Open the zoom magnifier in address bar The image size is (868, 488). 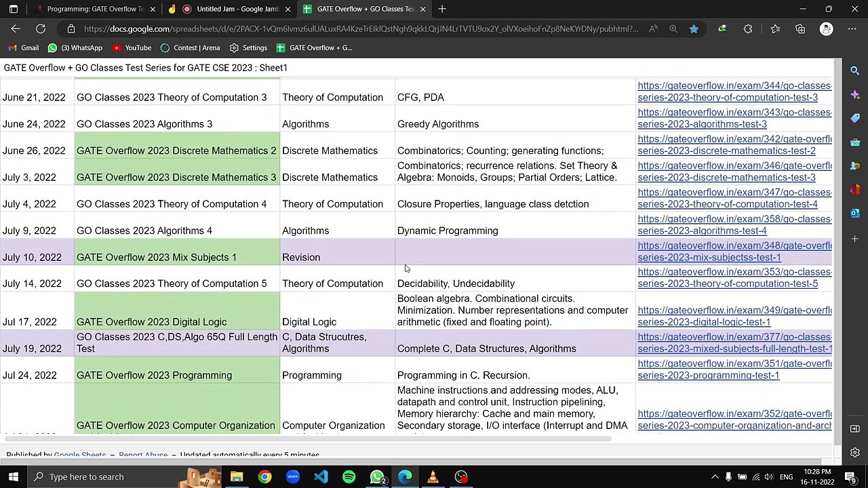click(673, 29)
